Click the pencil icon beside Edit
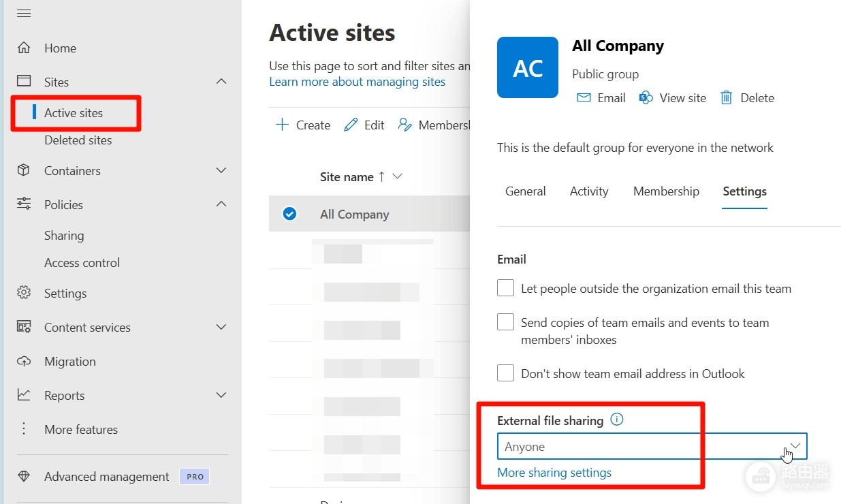Image resolution: width=841 pixels, height=504 pixels. 351,125
